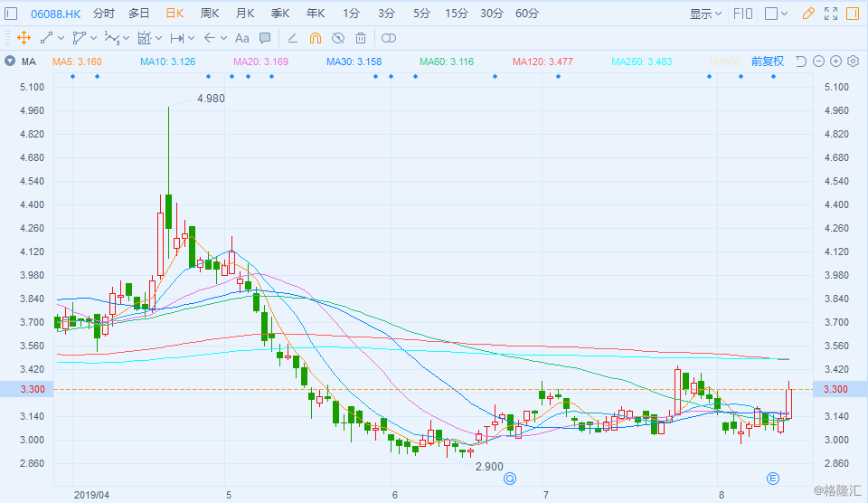Click the 前复权 adjustment link
Image resolution: width=868 pixels, height=503 pixels.
click(x=768, y=61)
